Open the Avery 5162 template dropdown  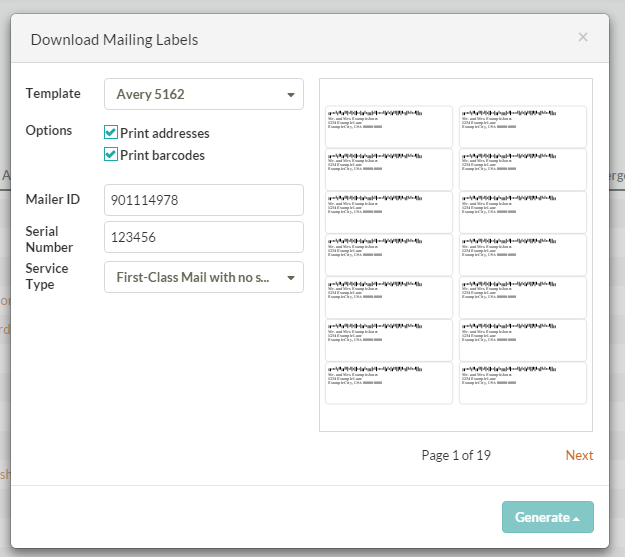[204, 95]
